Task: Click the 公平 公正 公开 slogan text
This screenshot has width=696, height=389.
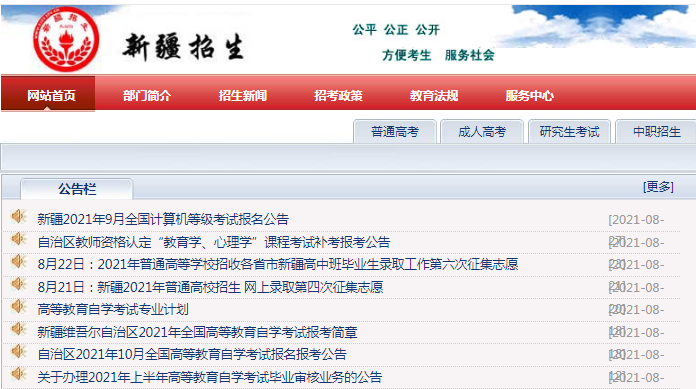Action: (x=396, y=30)
